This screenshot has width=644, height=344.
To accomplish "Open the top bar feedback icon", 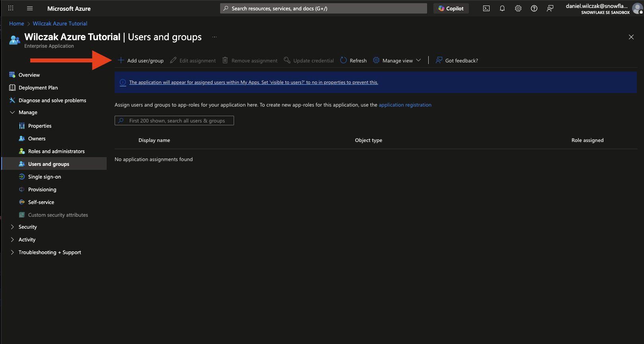I will (x=550, y=8).
